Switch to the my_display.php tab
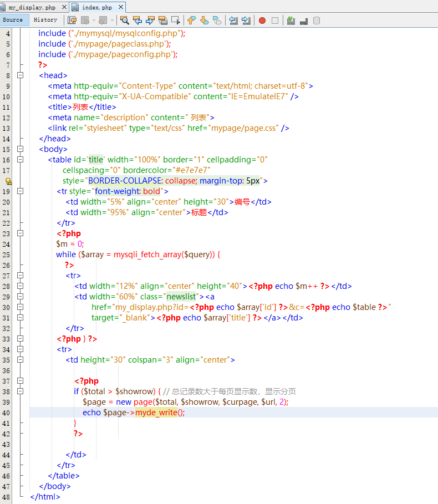This screenshot has width=438, height=504. 32,7
